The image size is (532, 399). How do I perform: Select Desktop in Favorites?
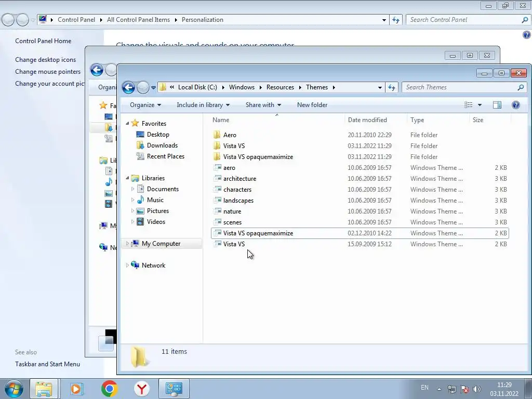pos(158,135)
